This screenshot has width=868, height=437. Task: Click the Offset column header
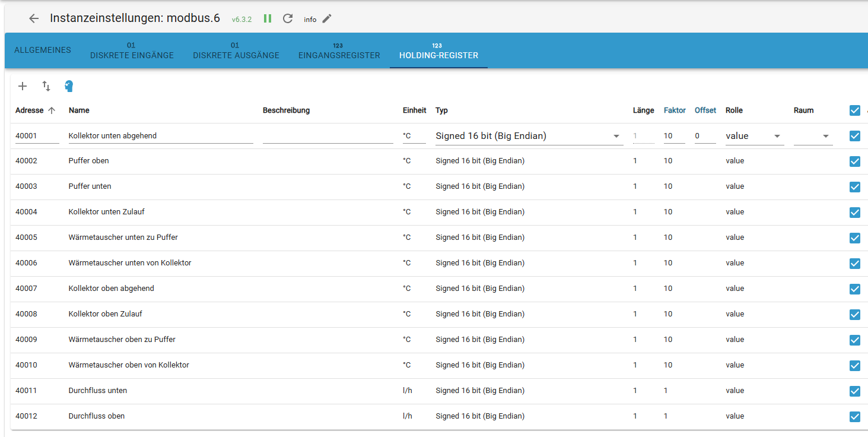pos(705,110)
